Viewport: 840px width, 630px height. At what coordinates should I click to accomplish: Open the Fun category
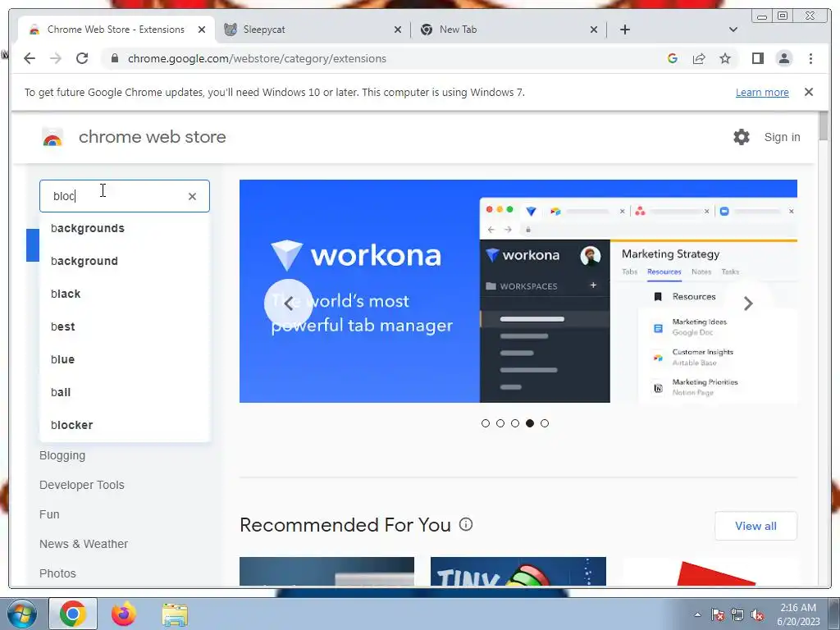[x=49, y=514]
